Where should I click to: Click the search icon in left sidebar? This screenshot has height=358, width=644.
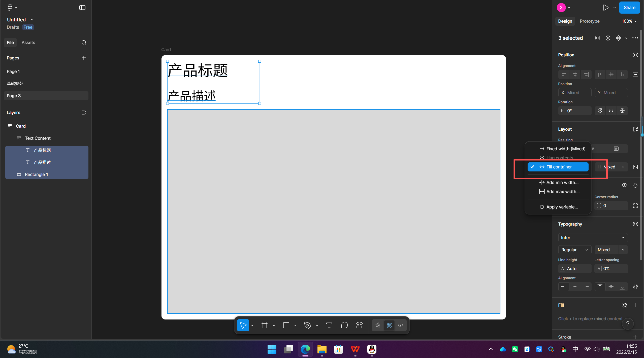pyautogui.click(x=84, y=43)
